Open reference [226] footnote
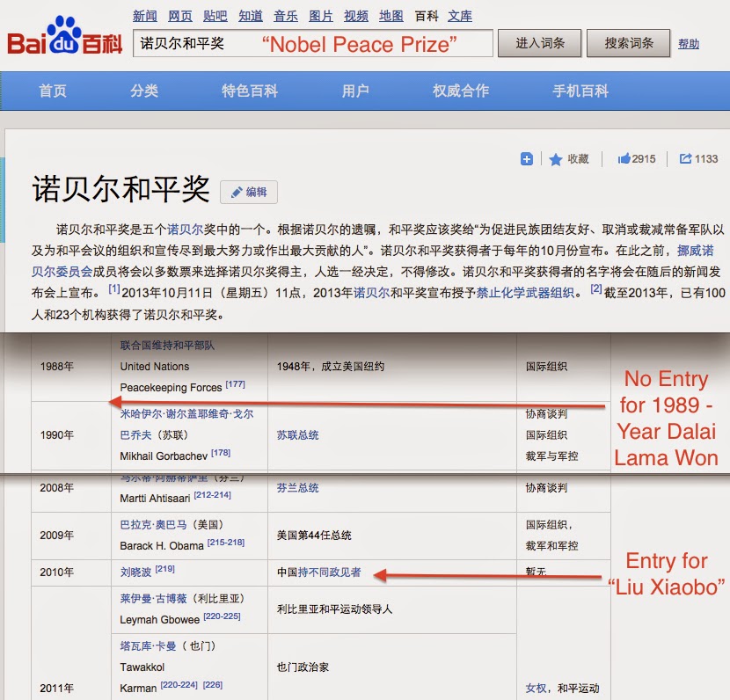The width and height of the screenshot is (730, 700). (x=212, y=685)
